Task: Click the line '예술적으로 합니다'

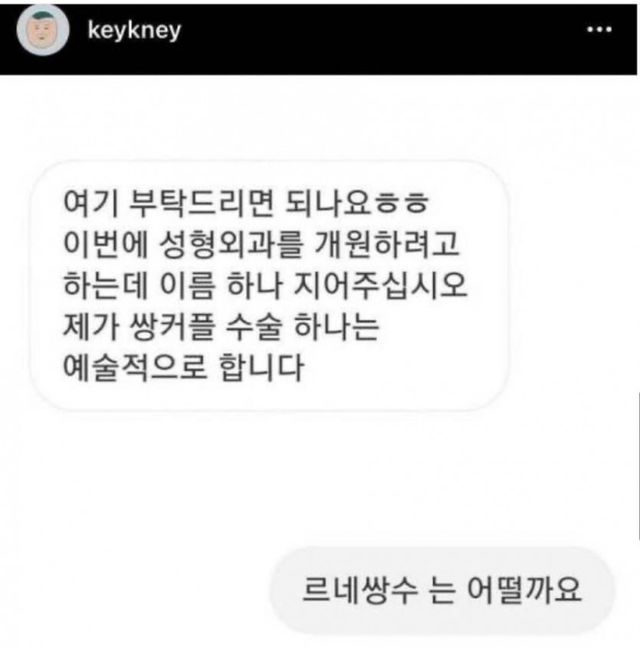Action: (x=184, y=367)
